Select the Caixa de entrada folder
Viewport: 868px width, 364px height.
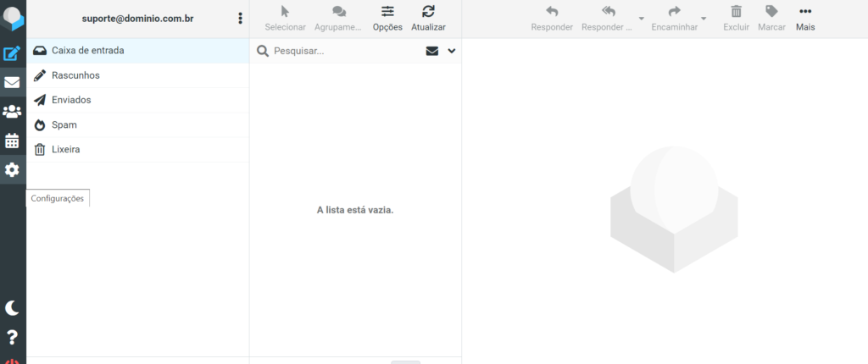(87, 51)
